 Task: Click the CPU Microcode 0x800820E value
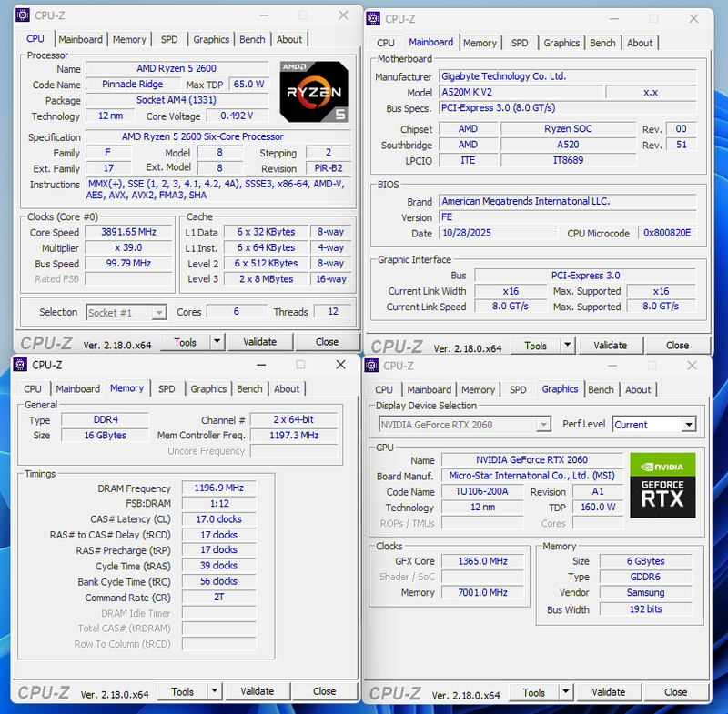tap(667, 233)
